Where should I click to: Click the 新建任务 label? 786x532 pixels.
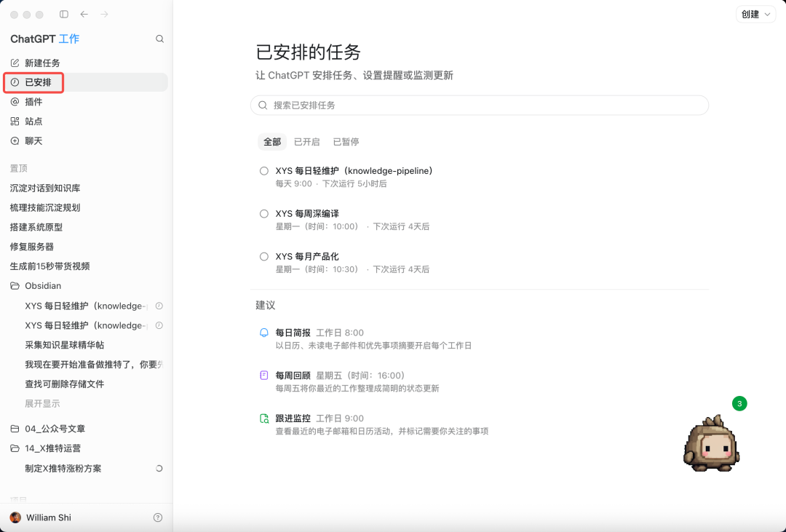tap(43, 63)
